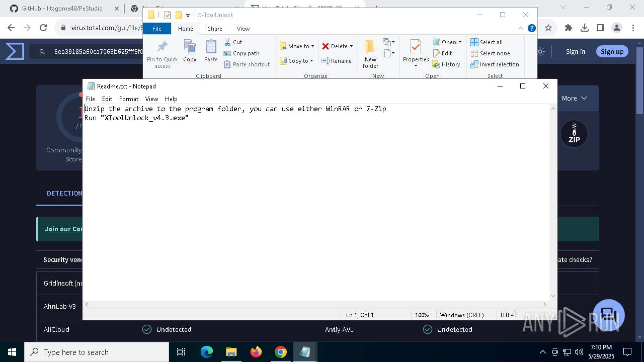Click Chrome icon on taskbar

(280, 352)
